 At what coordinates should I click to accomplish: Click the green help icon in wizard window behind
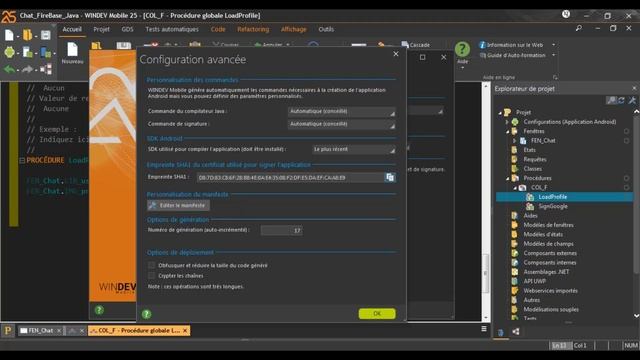(99, 310)
